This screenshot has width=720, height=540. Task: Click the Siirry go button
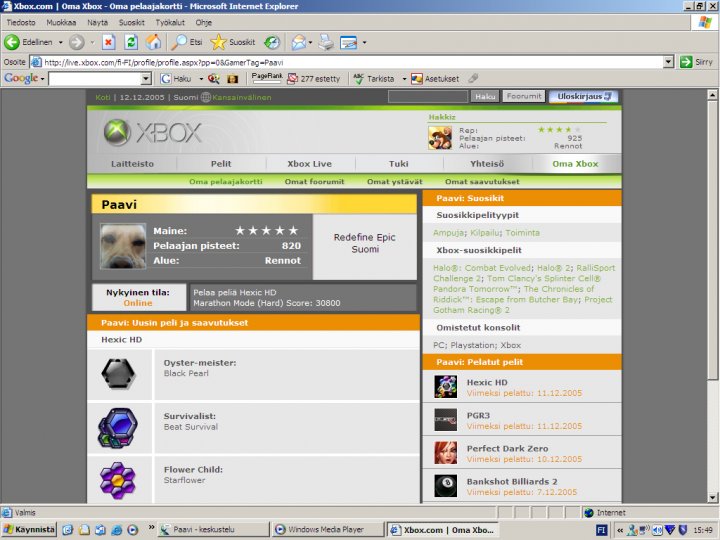(x=697, y=62)
